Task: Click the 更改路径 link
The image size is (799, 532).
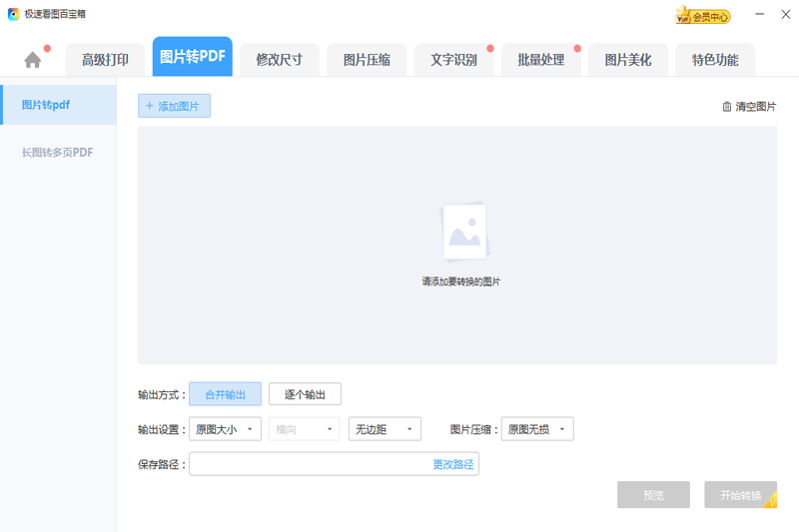Action: pos(453,464)
